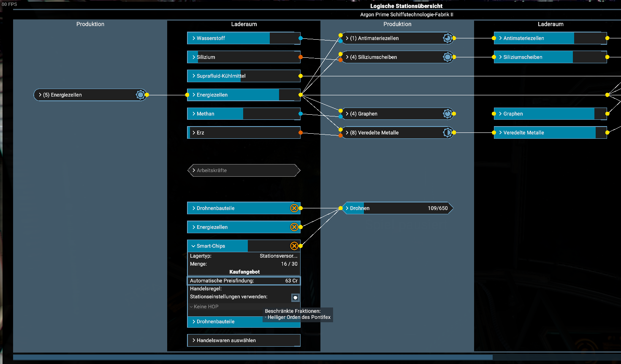This screenshot has width=621, height=364.
Task: Expand the Siliziumscheiben output storage entry
Action: click(x=550, y=57)
